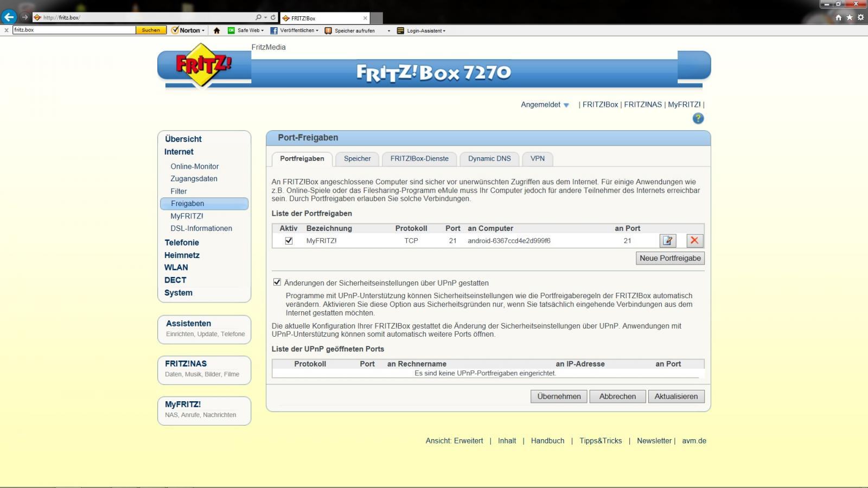
Task: Click the Neue Portfreigabe button
Action: click(670, 258)
